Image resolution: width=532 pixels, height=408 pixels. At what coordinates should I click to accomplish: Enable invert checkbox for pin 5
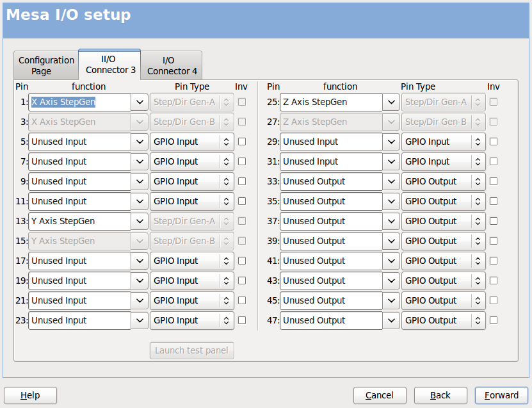(242, 142)
